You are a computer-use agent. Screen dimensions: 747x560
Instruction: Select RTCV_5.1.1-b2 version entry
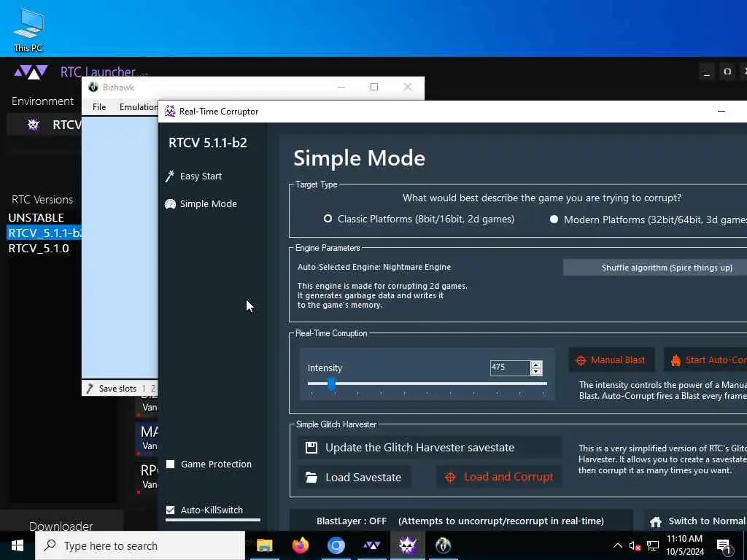coord(44,233)
